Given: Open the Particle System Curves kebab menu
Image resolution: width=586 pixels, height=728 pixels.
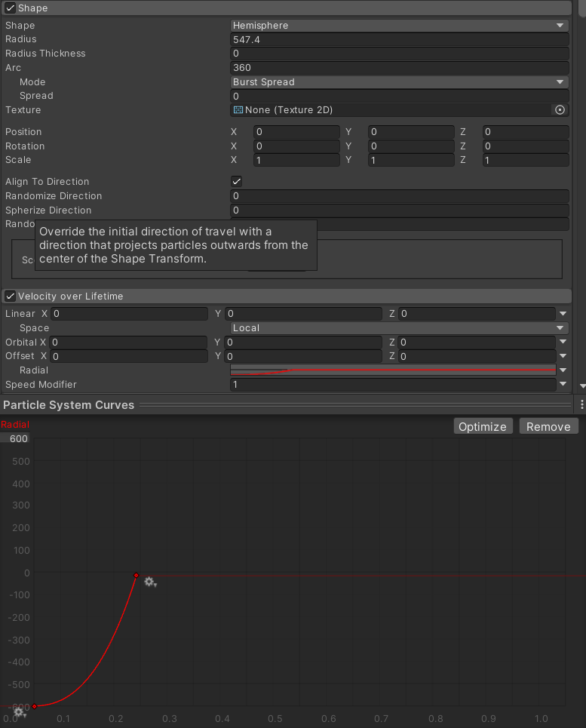Looking at the screenshot, I should pyautogui.click(x=581, y=405).
